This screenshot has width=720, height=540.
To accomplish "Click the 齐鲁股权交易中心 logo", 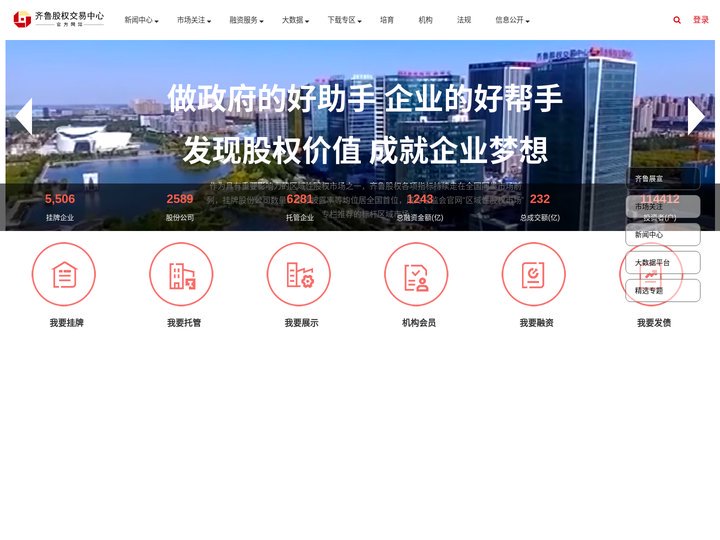I will pos(58,19).
